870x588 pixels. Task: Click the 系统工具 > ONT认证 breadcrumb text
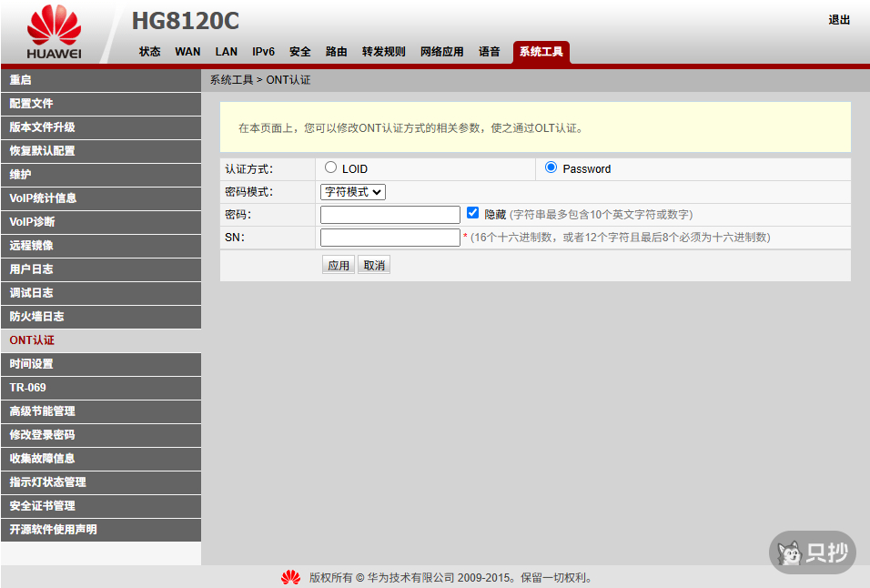[259, 80]
